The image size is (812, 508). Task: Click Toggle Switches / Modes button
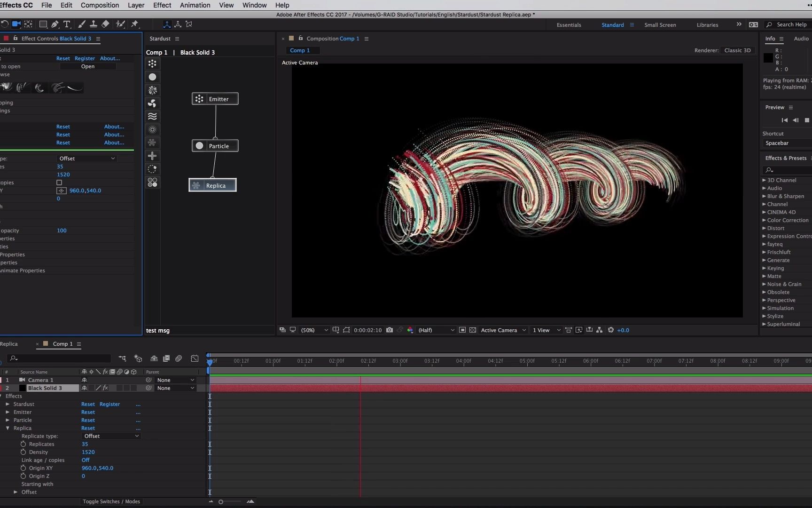point(111,501)
